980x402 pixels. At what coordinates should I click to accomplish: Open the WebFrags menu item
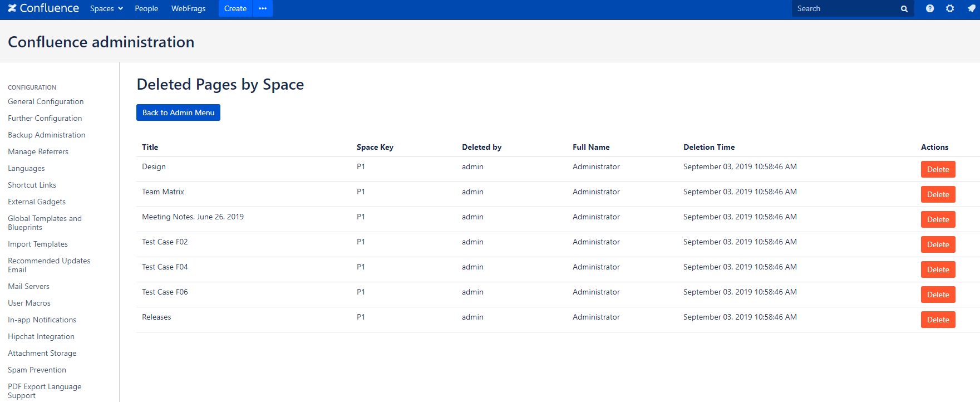(x=188, y=8)
